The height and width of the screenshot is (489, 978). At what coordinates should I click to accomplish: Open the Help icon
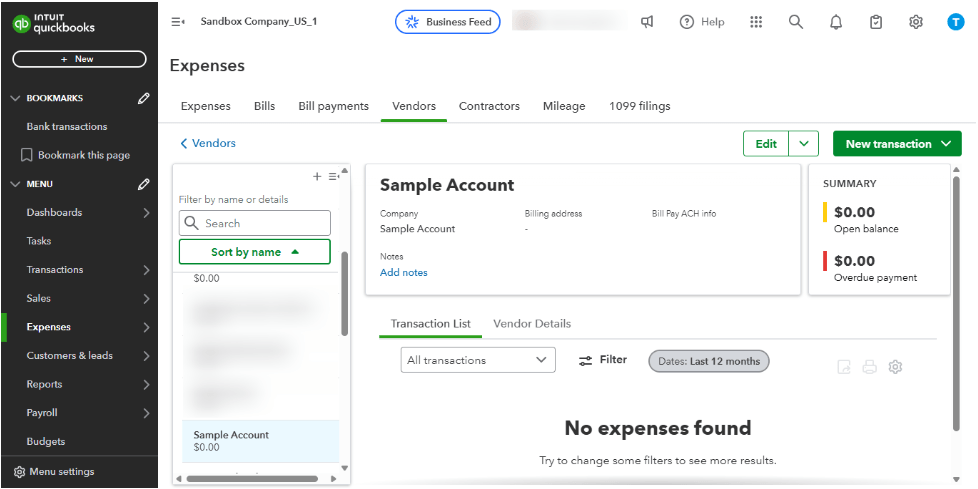click(687, 22)
